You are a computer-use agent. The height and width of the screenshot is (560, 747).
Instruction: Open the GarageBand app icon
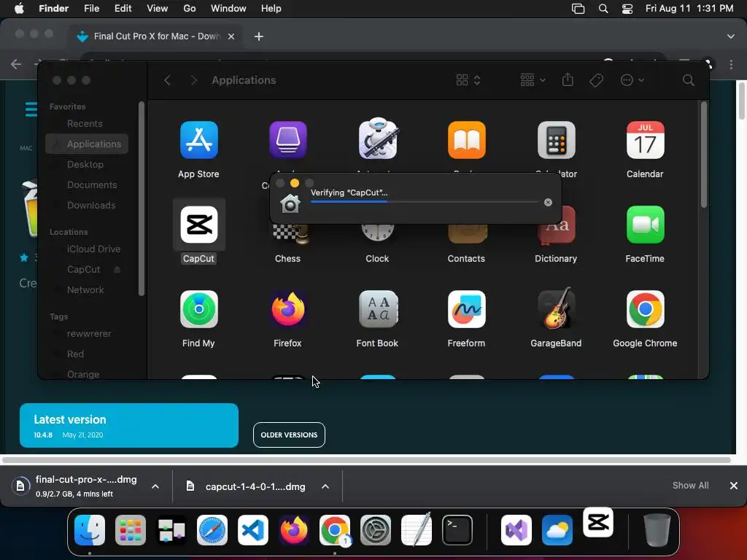coord(556,309)
